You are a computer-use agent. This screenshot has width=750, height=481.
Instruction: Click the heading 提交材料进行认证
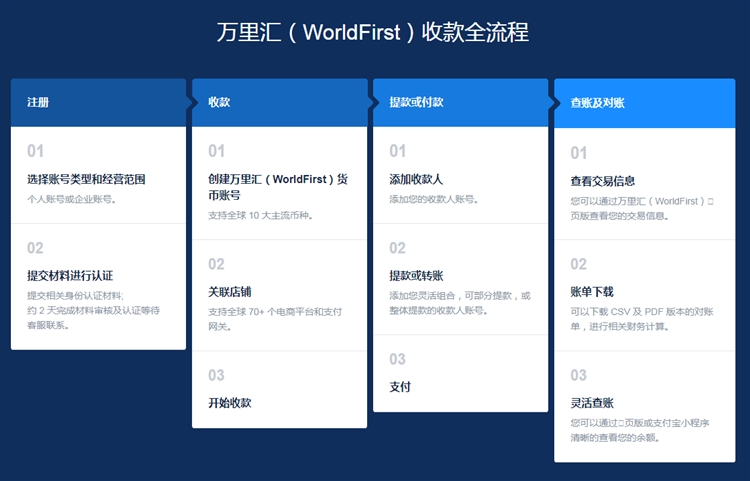[70, 275]
